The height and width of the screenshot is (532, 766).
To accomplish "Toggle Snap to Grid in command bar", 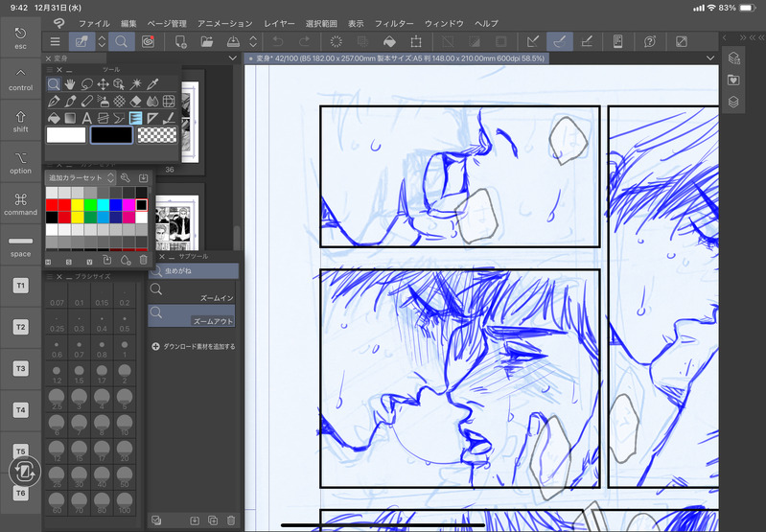I will coord(587,41).
